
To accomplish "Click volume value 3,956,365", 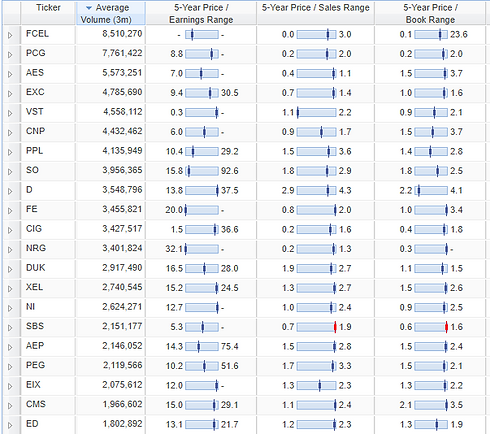I will click(x=122, y=170).
